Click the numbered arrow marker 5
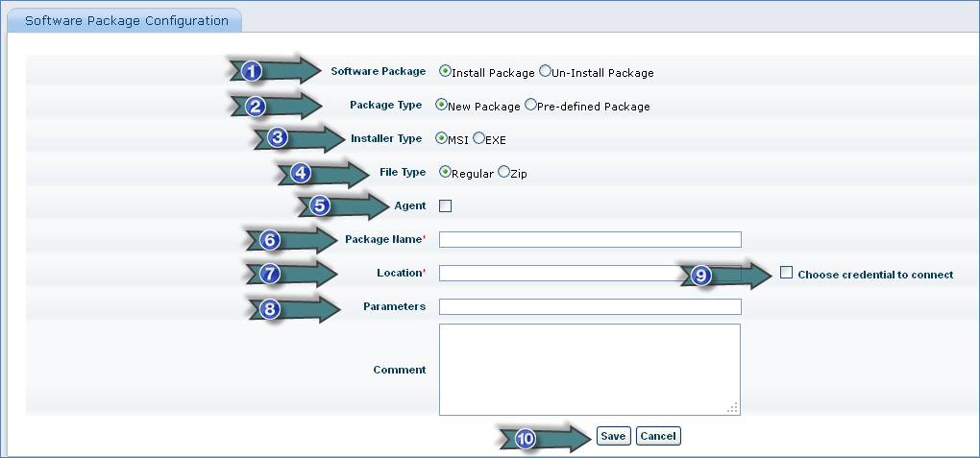 click(322, 205)
